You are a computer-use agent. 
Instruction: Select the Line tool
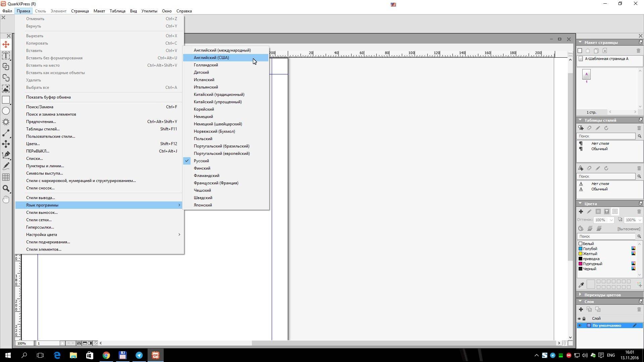6,133
